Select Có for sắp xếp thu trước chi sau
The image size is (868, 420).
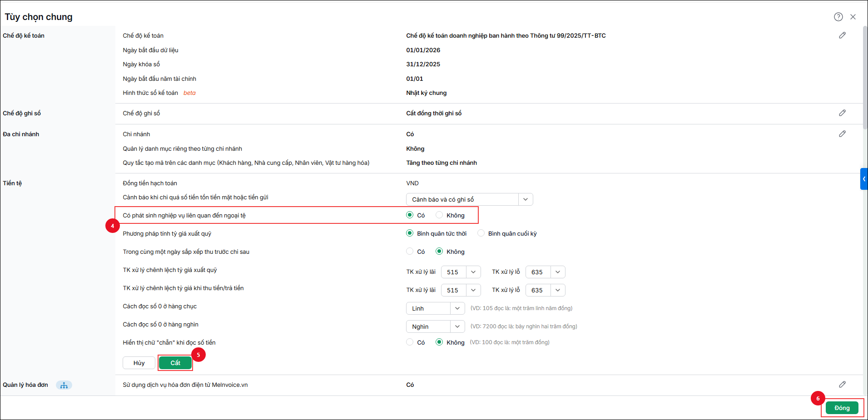[x=410, y=252]
